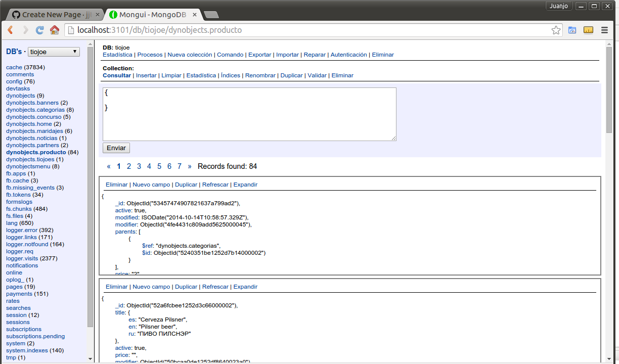This screenshot has height=364, width=619.
Task: Go to the next page with »
Action: pyautogui.click(x=190, y=166)
